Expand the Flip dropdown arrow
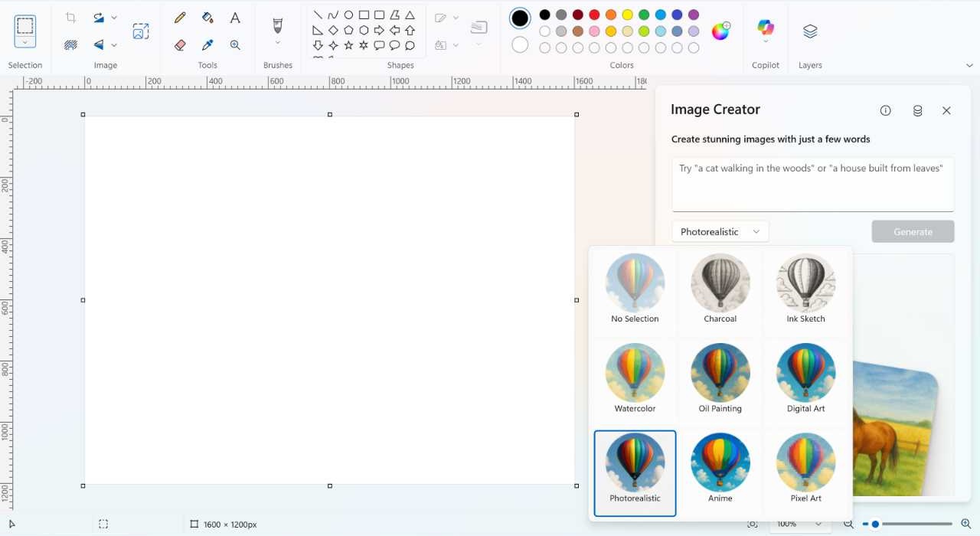 tap(114, 45)
